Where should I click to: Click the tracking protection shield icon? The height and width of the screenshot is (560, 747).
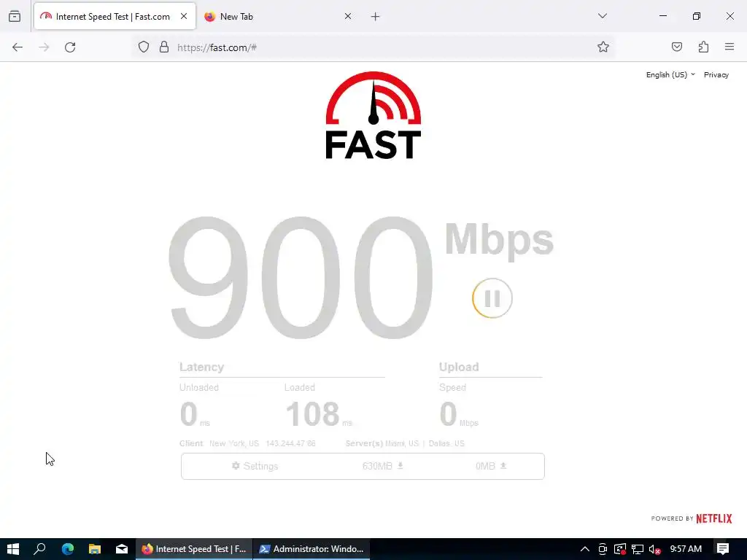pos(144,47)
